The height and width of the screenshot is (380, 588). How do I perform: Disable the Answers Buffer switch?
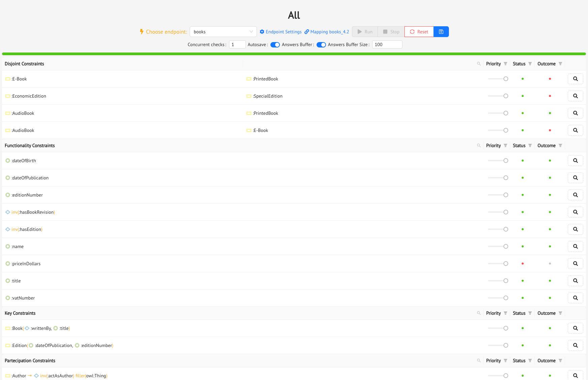point(321,45)
